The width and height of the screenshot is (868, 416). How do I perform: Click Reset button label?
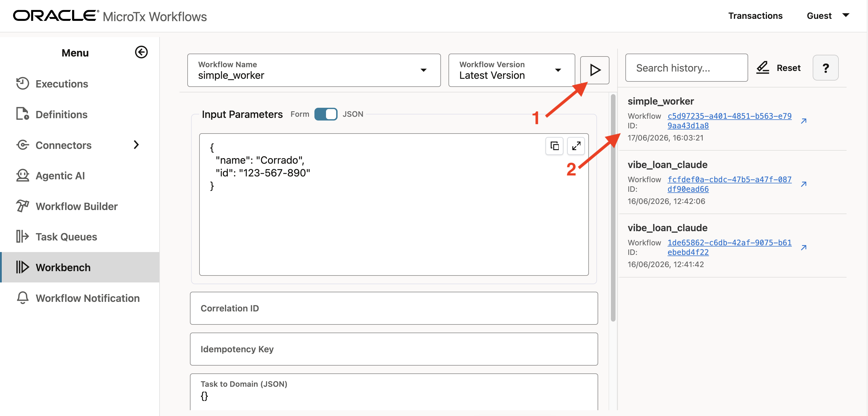coord(788,68)
